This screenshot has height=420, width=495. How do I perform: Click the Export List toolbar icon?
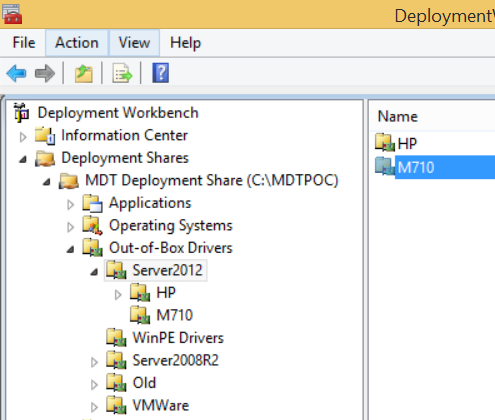pos(122,73)
